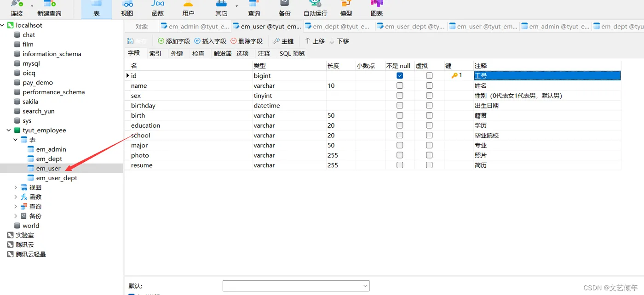Screen dimensions: 644x295
Task: Check 不是 null for birthday field
Action: [x=400, y=105]
